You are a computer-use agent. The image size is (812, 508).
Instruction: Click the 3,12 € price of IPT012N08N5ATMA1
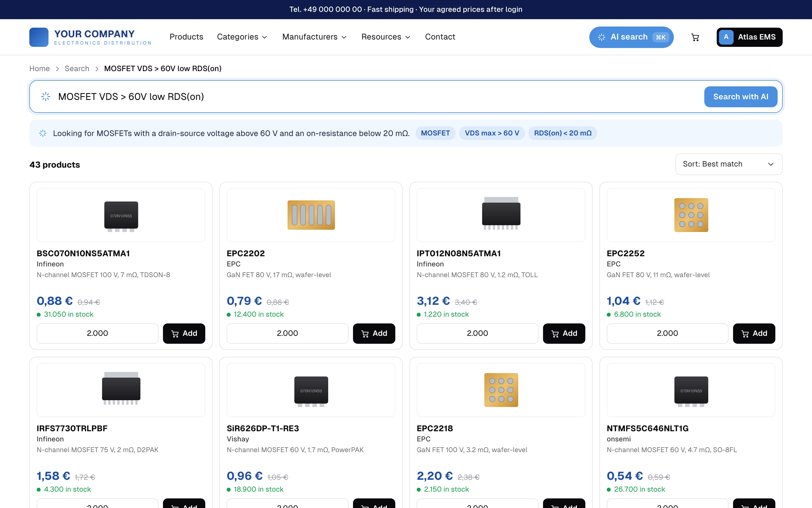[433, 301]
